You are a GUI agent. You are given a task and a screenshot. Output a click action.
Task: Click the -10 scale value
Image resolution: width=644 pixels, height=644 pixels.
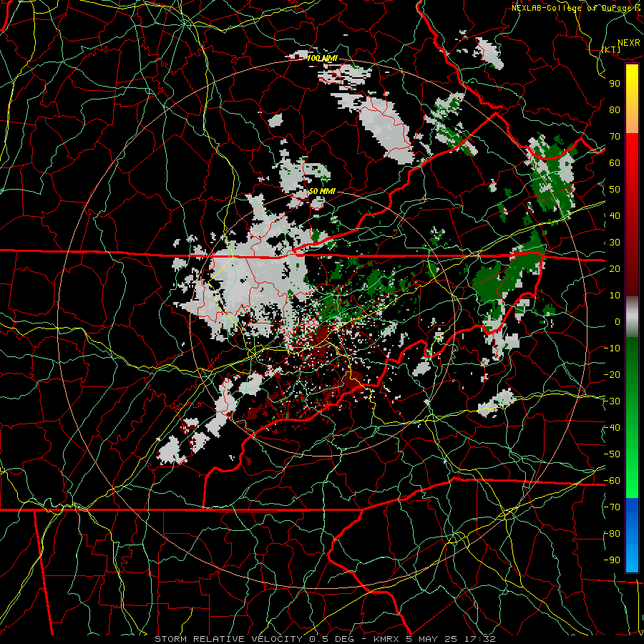tap(612, 348)
